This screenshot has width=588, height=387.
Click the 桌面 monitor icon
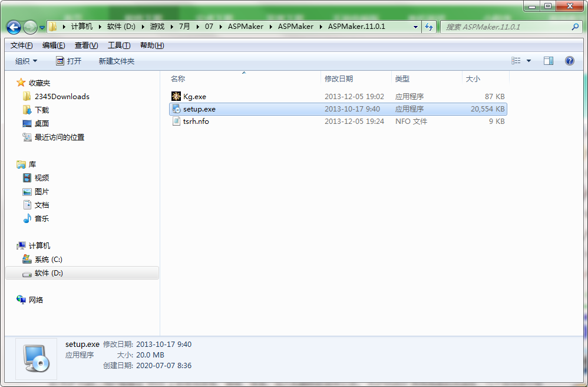pyautogui.click(x=27, y=123)
